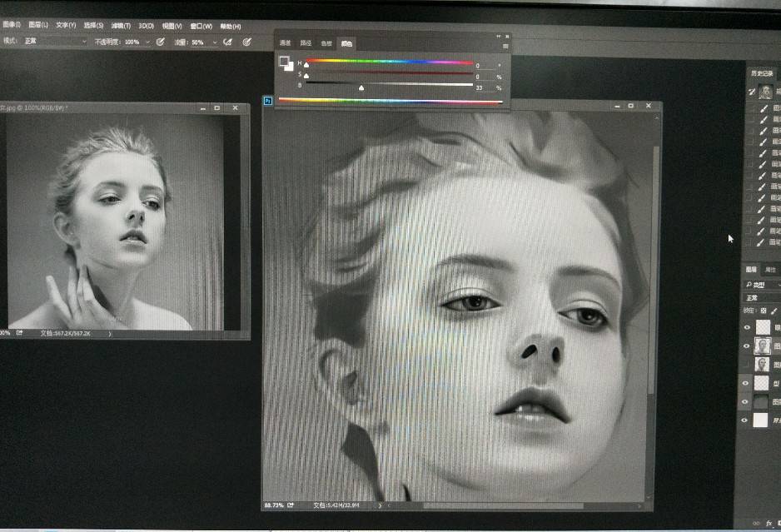
Task: Open flow slider arrow next to 50%
Action: 215,42
